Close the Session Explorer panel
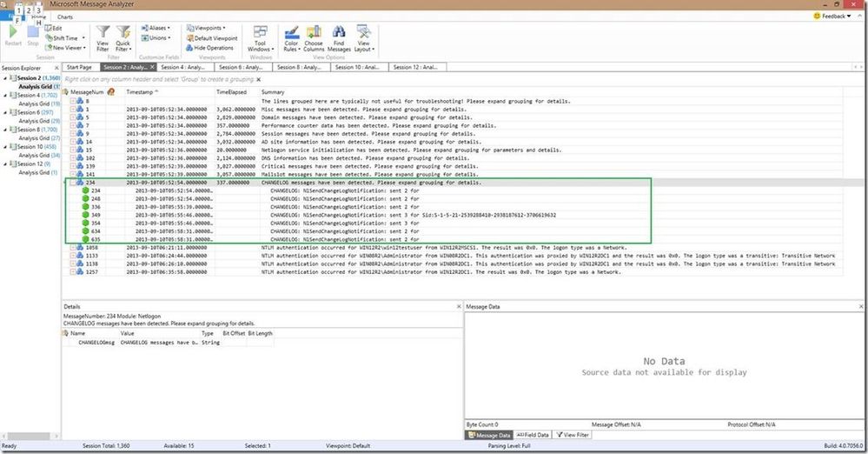 pos(56,68)
